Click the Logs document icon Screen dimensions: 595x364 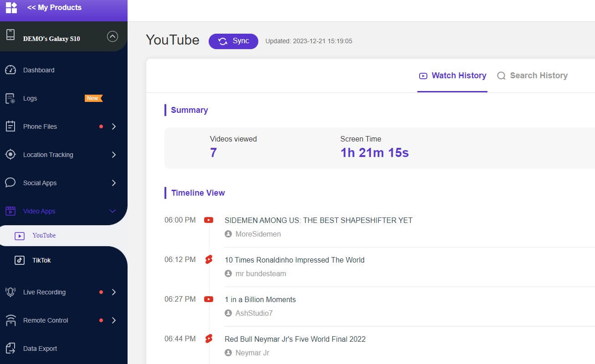click(10, 98)
